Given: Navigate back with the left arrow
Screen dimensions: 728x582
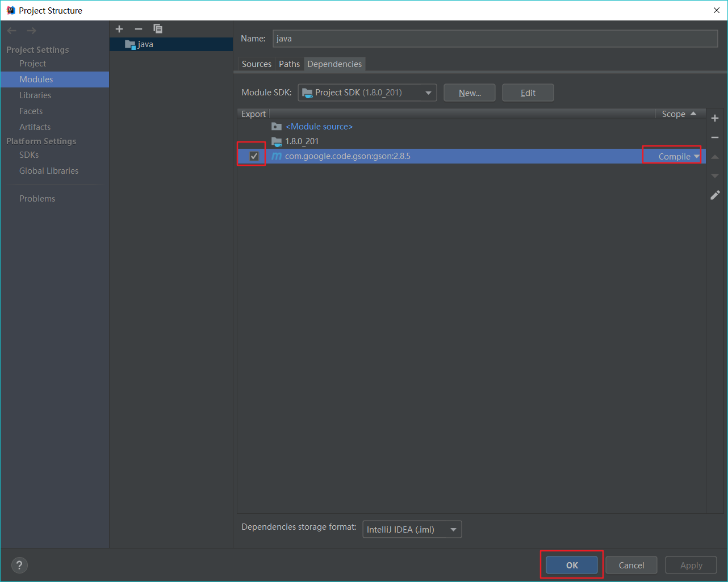Looking at the screenshot, I should tap(12, 31).
